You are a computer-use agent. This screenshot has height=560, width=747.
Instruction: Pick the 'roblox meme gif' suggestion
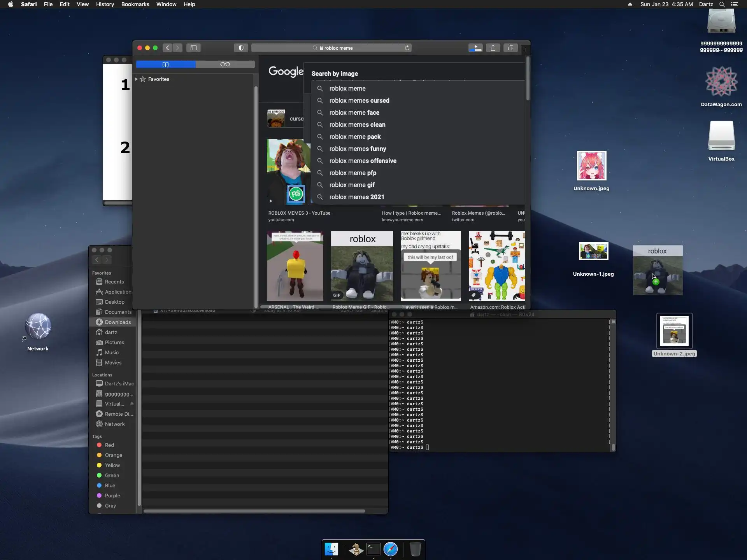tap(352, 185)
